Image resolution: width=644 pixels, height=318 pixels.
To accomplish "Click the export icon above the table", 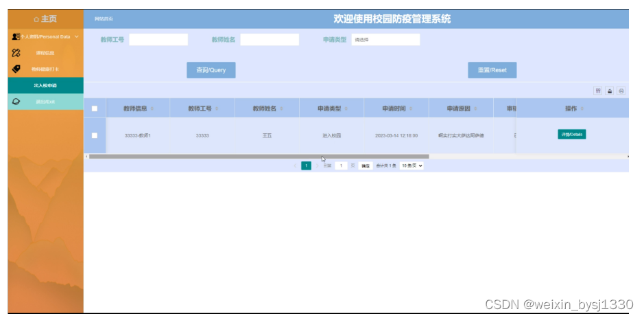I will coord(610,91).
